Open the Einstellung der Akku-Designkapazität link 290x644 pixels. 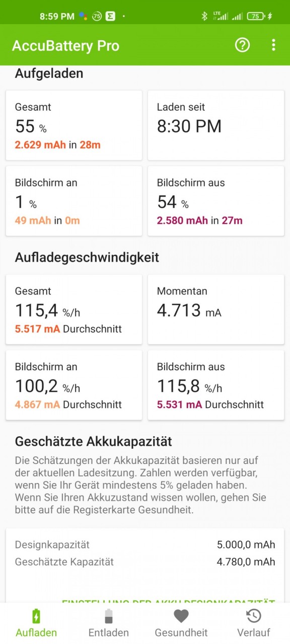pos(168,602)
